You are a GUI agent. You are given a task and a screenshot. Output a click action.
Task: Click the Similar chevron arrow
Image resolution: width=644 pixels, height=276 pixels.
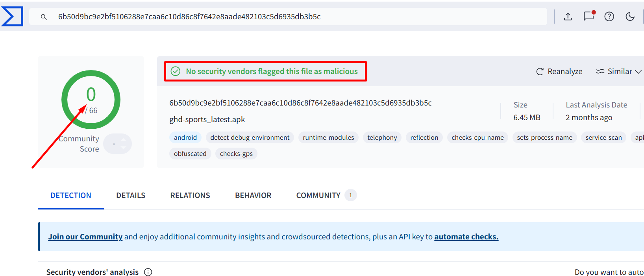click(638, 72)
